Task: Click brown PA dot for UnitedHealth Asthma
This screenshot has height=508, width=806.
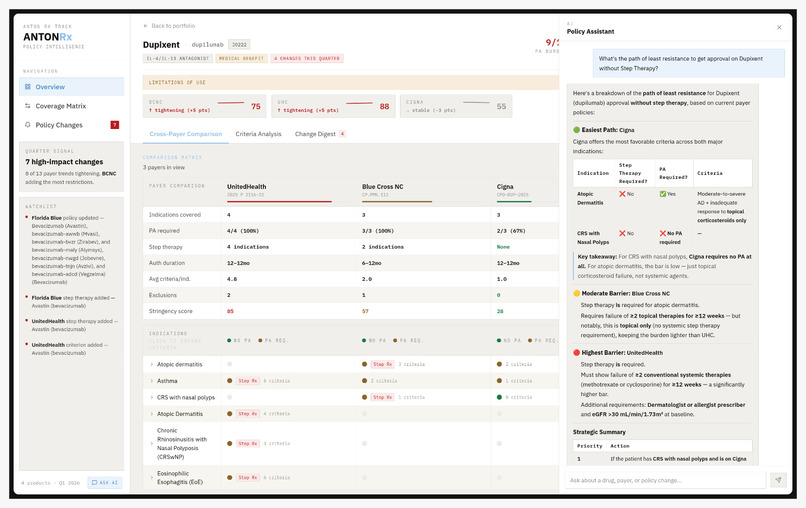Action: (230, 381)
